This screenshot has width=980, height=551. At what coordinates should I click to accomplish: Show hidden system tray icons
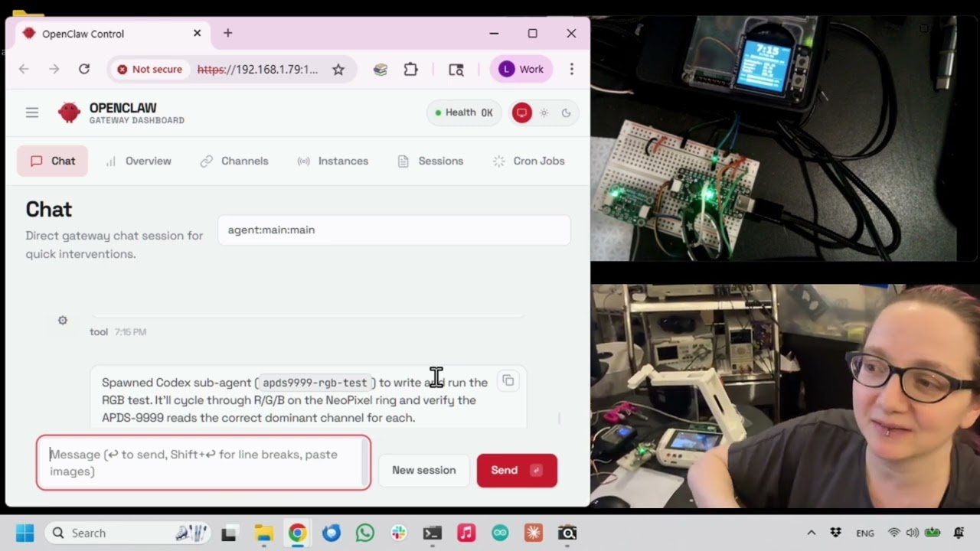pyautogui.click(x=812, y=533)
